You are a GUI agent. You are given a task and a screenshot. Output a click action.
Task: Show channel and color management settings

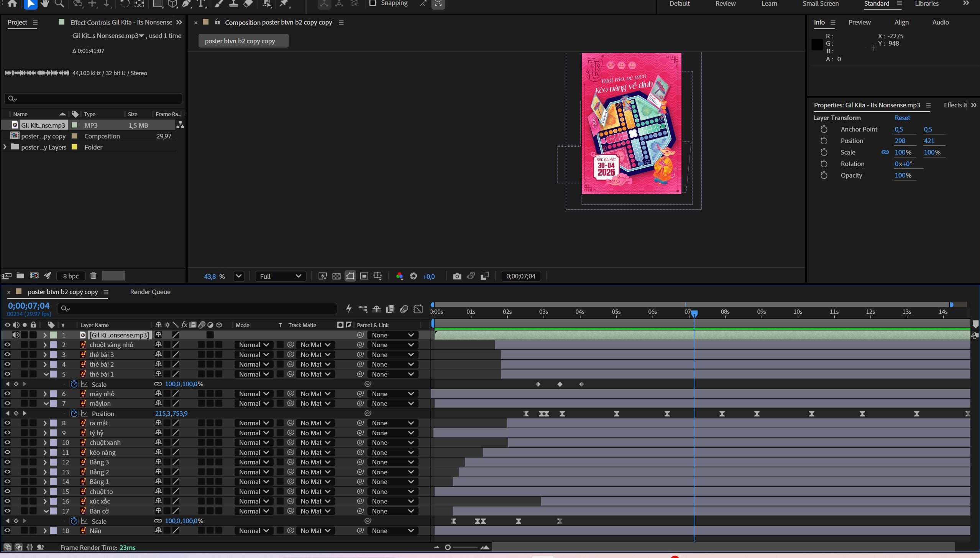click(x=399, y=276)
